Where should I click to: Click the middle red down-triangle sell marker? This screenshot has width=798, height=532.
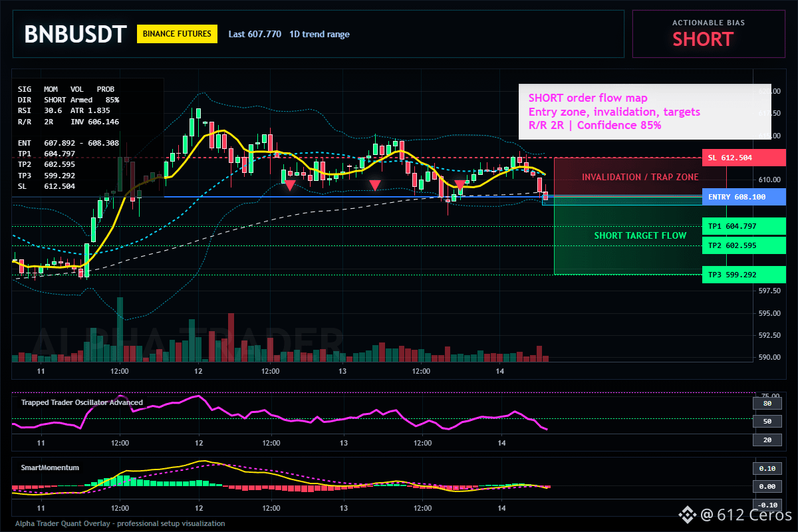point(375,185)
